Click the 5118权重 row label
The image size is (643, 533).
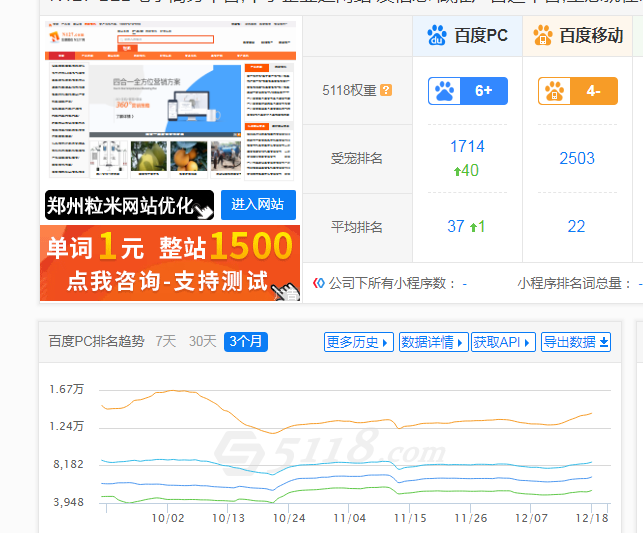[349, 90]
